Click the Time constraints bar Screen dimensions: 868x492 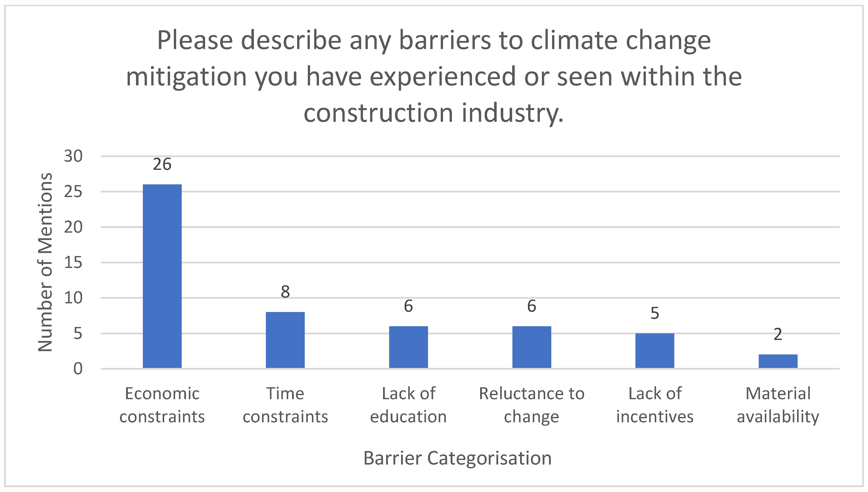(285, 340)
